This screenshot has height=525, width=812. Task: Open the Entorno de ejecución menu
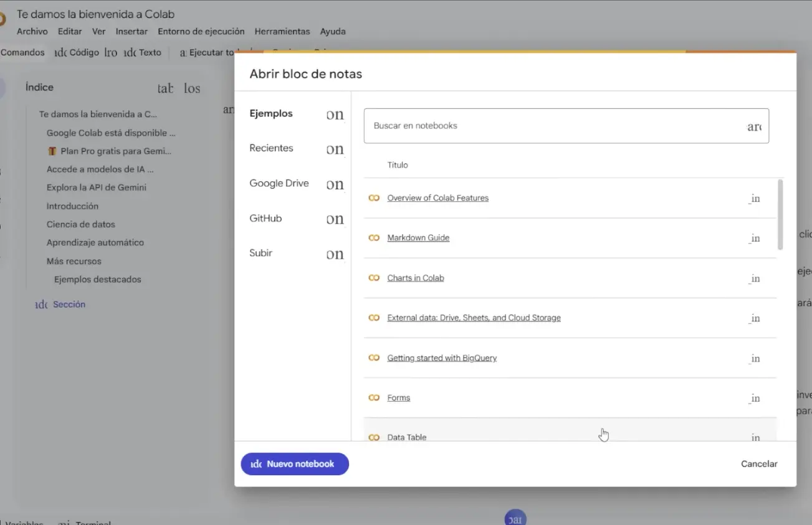point(201,31)
